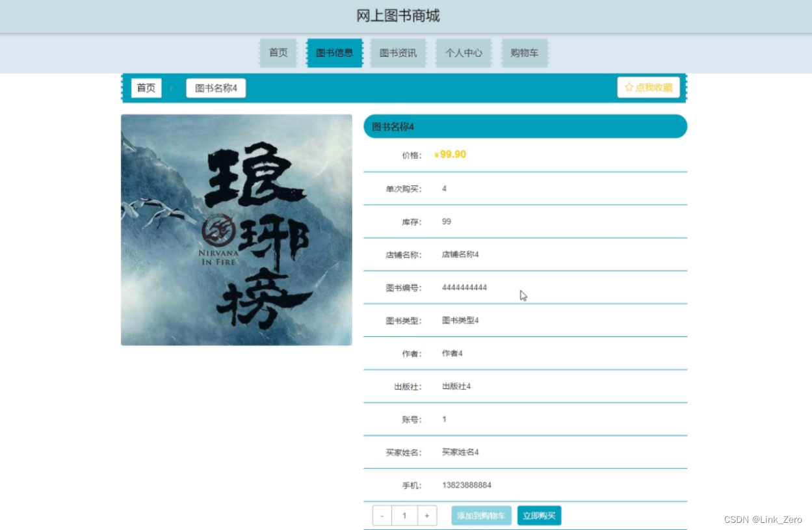The width and height of the screenshot is (812, 530).
Task: Click the 琅琊榜 book cover image
Action: pyautogui.click(x=236, y=229)
